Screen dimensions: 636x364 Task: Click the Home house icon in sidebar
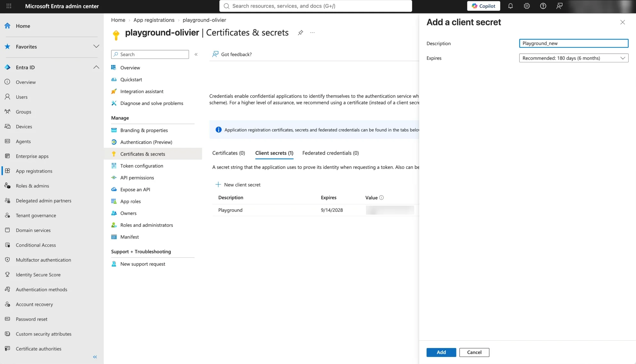[7, 26]
